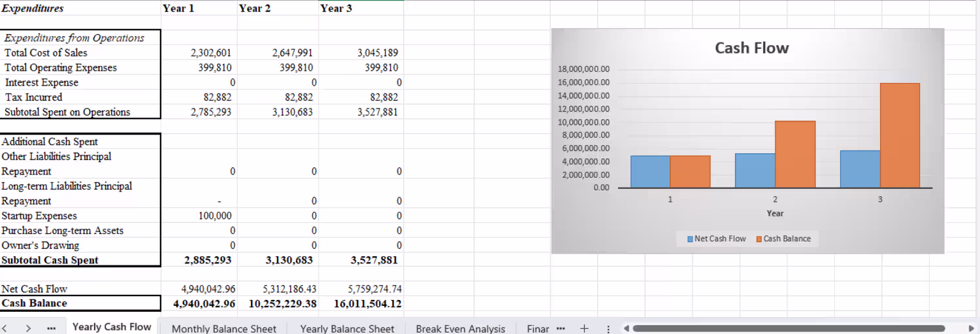The width and height of the screenshot is (980, 334).
Task: Select Year 1 blue Net Cash Flow bar
Action: click(651, 171)
